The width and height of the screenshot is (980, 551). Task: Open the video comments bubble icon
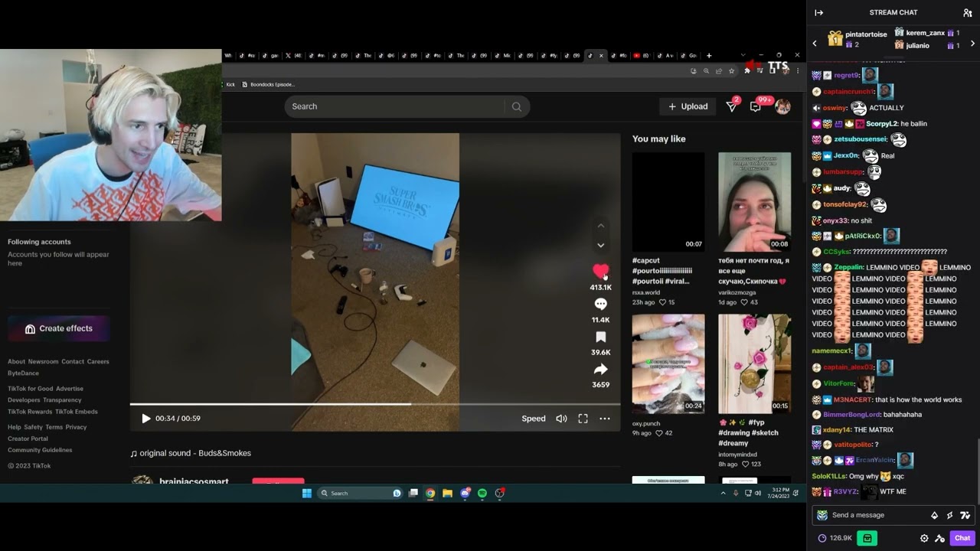pos(601,305)
